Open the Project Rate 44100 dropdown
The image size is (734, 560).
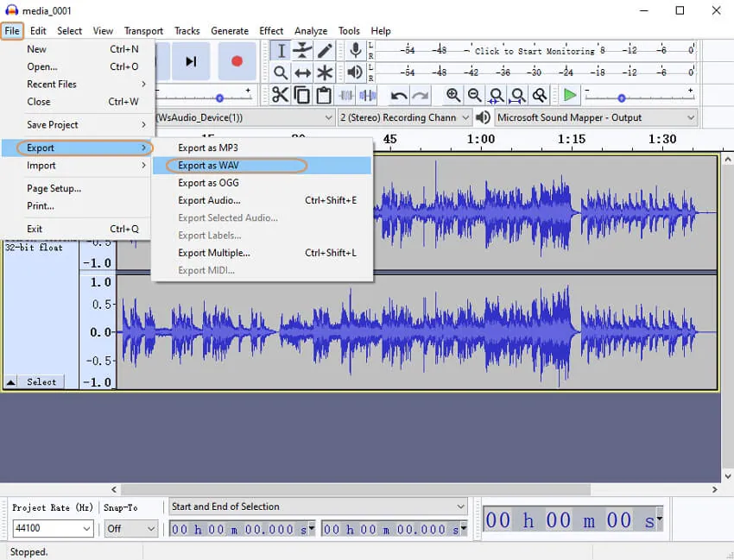[x=52, y=529]
